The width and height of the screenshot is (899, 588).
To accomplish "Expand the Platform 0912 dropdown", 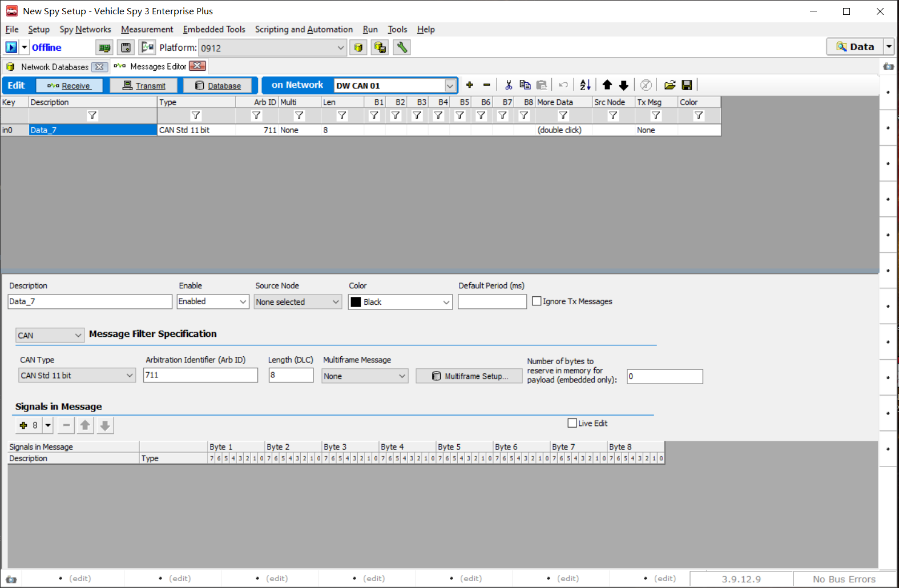I will 341,48.
